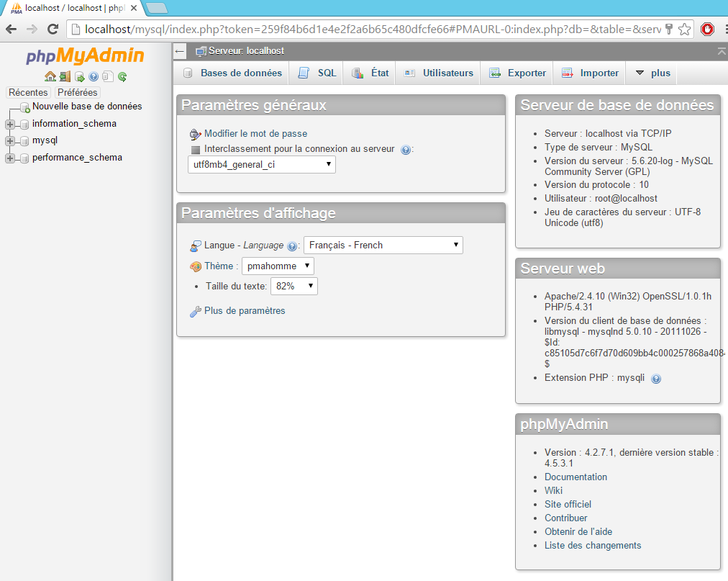Click the home icon in the phpMyAdmin sidebar

[50, 76]
